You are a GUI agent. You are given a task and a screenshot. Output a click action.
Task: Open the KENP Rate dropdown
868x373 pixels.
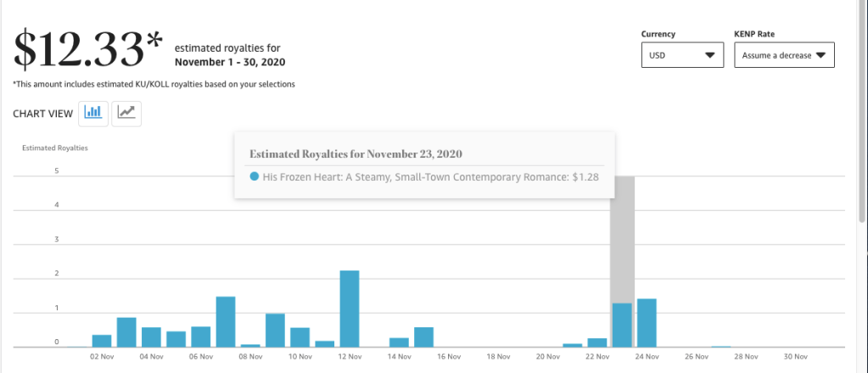(x=784, y=56)
